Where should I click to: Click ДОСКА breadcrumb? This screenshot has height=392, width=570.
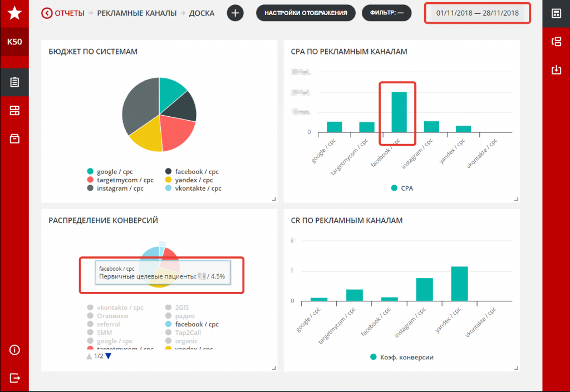point(202,13)
